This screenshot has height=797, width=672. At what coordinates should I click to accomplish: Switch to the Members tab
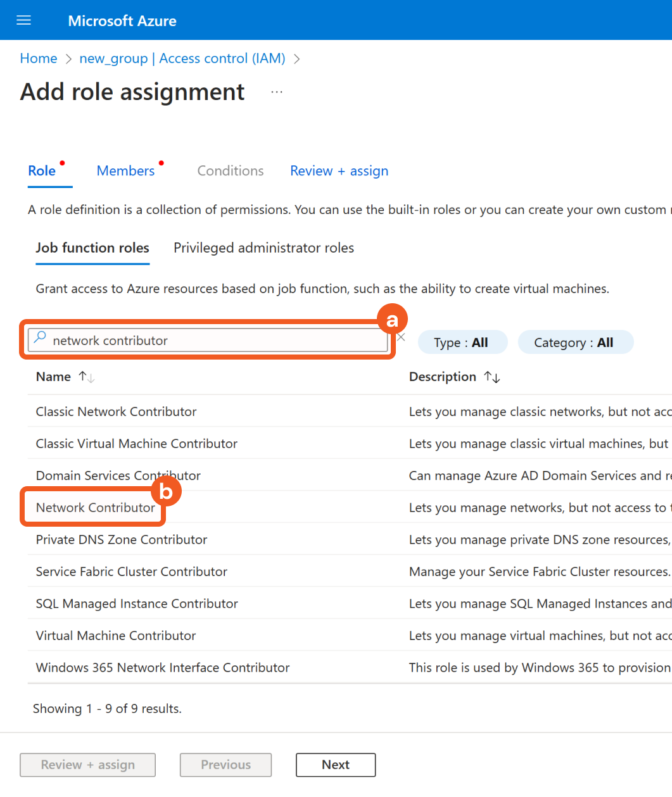click(x=125, y=171)
